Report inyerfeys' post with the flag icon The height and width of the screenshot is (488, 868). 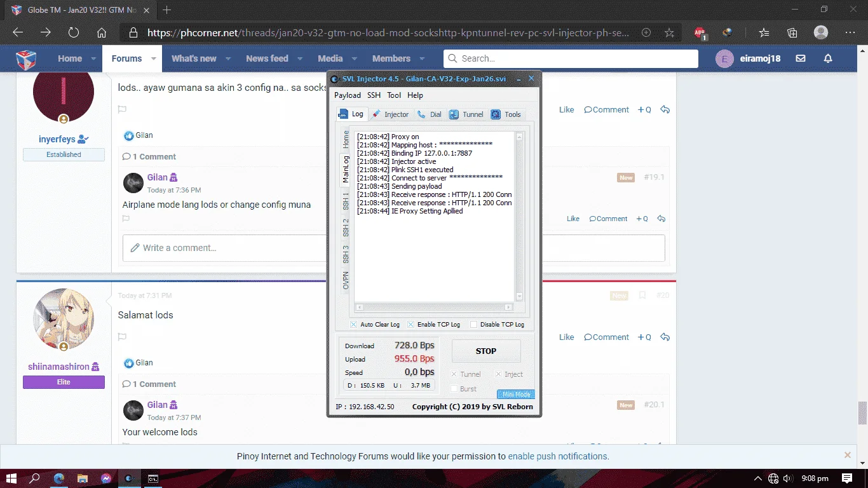click(122, 109)
